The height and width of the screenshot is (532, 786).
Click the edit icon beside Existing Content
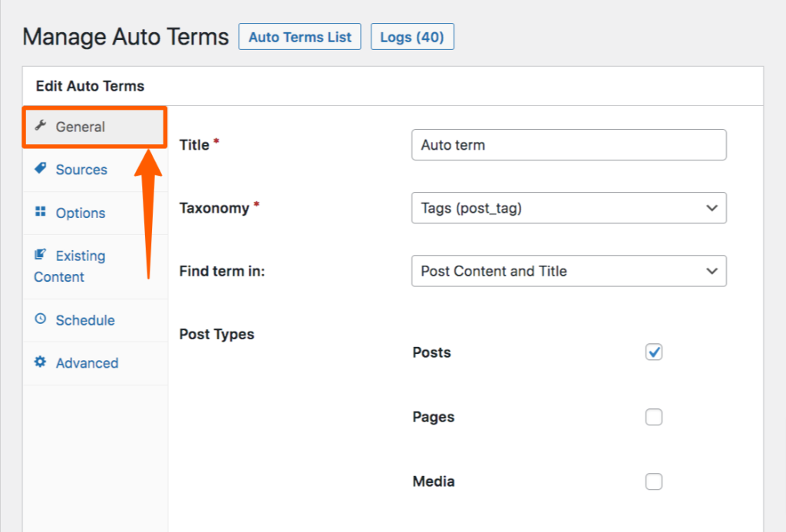[x=40, y=255]
